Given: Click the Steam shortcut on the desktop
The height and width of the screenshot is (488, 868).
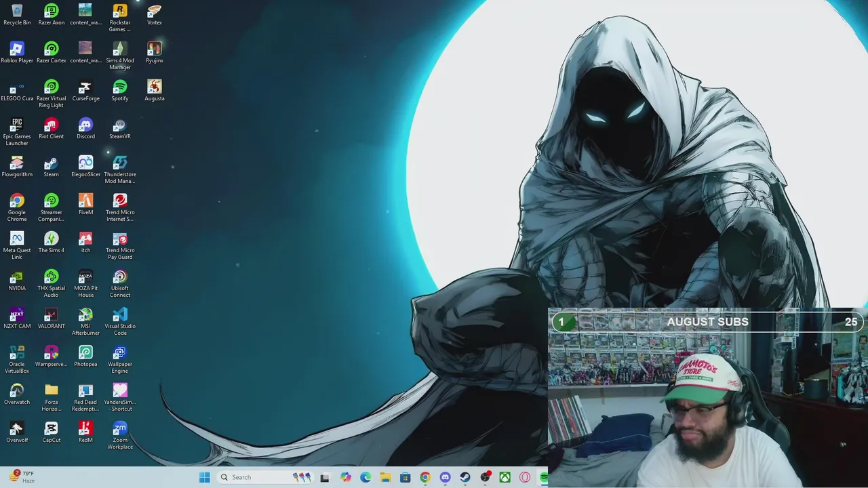Looking at the screenshot, I should pyautogui.click(x=52, y=167).
